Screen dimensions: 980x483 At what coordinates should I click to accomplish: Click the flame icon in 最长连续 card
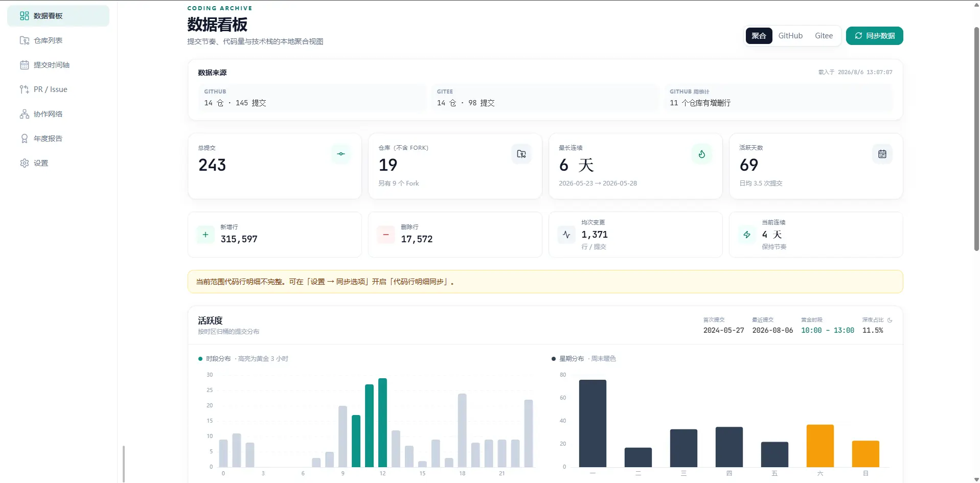tap(702, 154)
